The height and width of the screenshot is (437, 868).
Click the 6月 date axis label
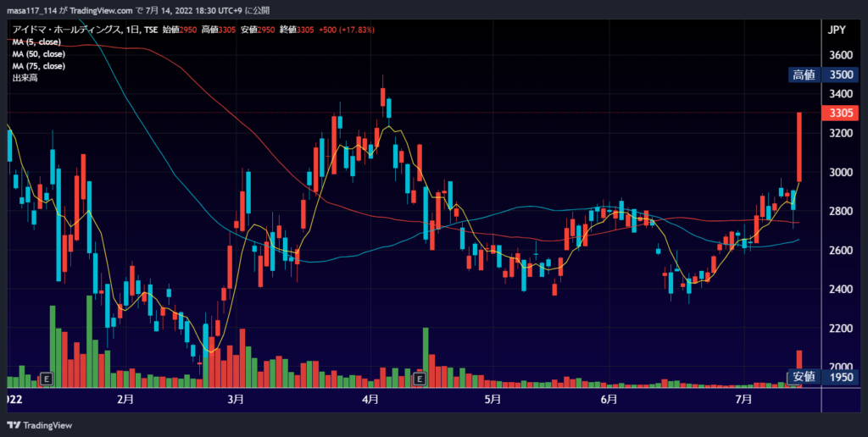tap(609, 399)
